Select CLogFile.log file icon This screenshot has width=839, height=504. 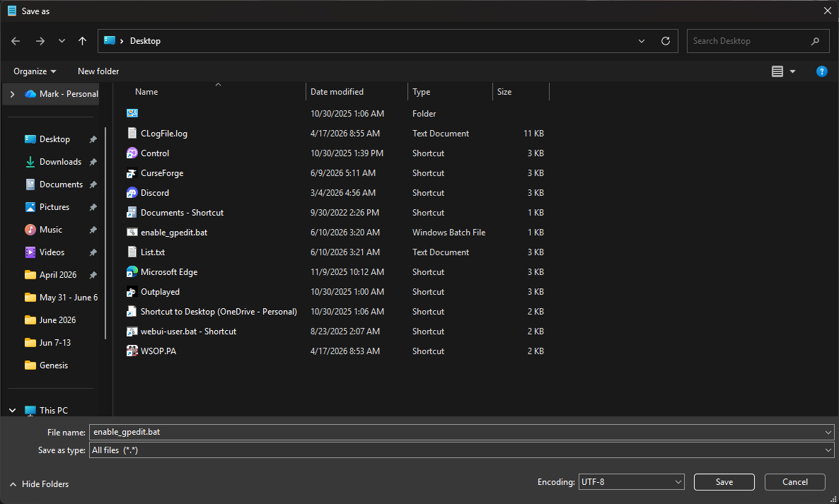[132, 133]
